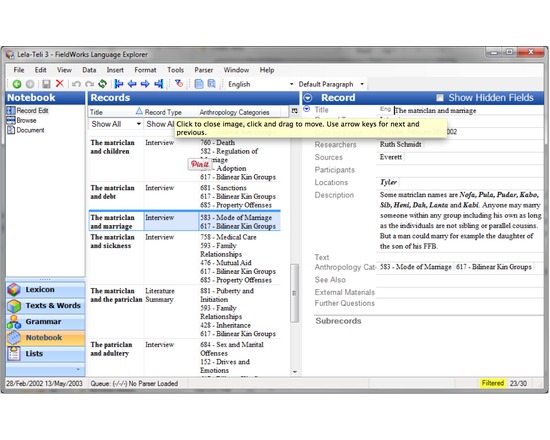This screenshot has height=440, width=550.
Task: Open the File menu
Action: coord(19,70)
